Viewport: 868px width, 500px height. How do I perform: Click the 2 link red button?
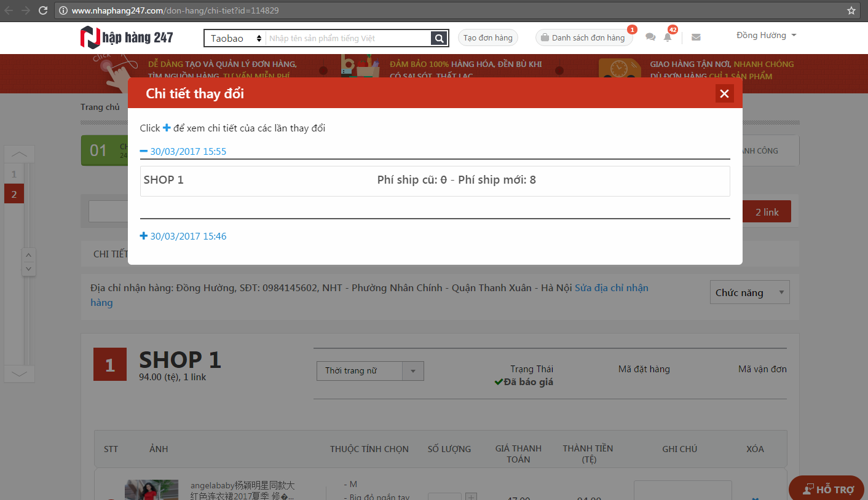767,212
